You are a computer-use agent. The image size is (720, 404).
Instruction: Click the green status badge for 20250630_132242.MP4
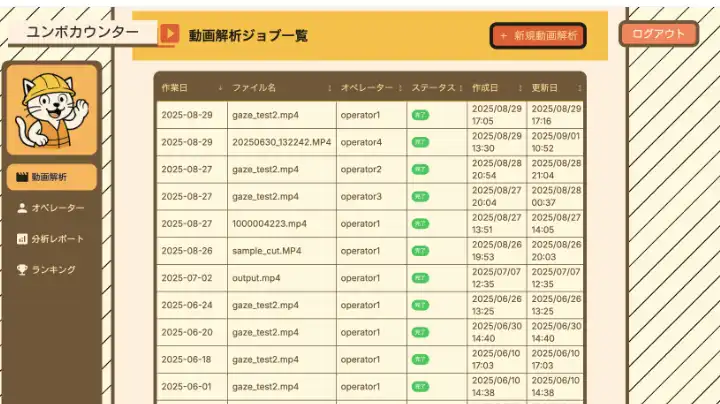click(x=420, y=142)
